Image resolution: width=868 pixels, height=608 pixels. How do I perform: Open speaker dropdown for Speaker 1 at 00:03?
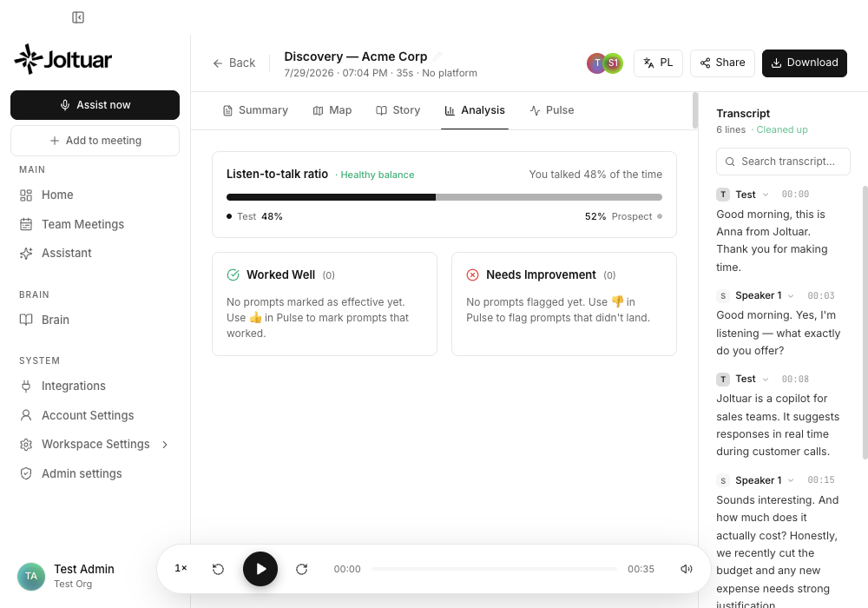[x=791, y=295]
